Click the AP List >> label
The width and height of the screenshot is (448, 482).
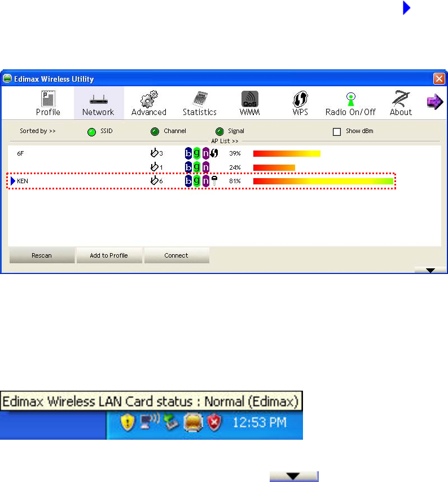click(225, 141)
